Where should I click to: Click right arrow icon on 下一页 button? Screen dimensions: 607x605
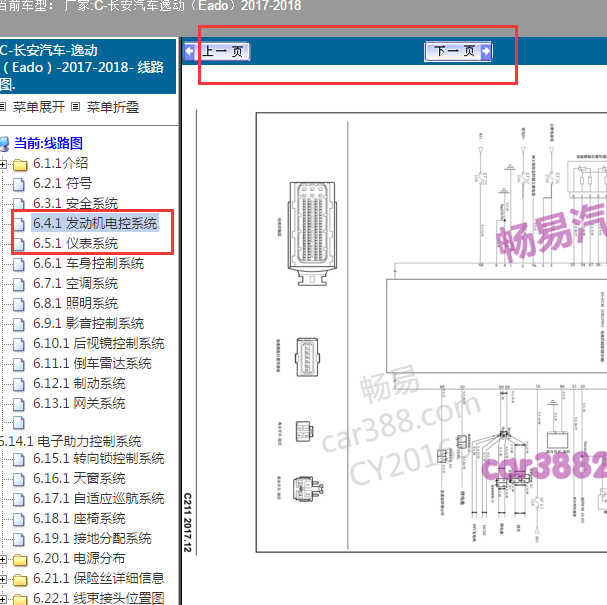[485, 51]
